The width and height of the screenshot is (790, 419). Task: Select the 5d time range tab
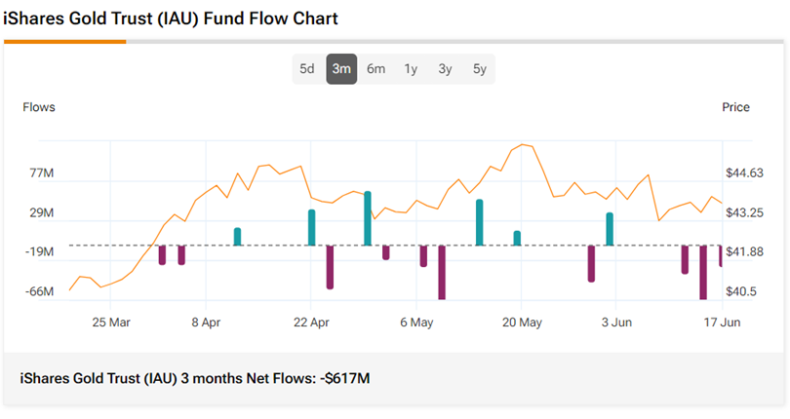(x=307, y=69)
